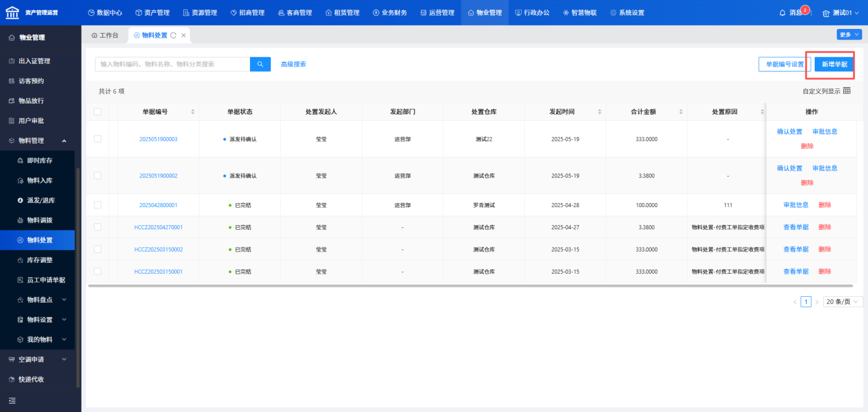Image resolution: width=868 pixels, height=412 pixels.
Task: Open 物料入库 in sidebar
Action: pyautogui.click(x=39, y=181)
